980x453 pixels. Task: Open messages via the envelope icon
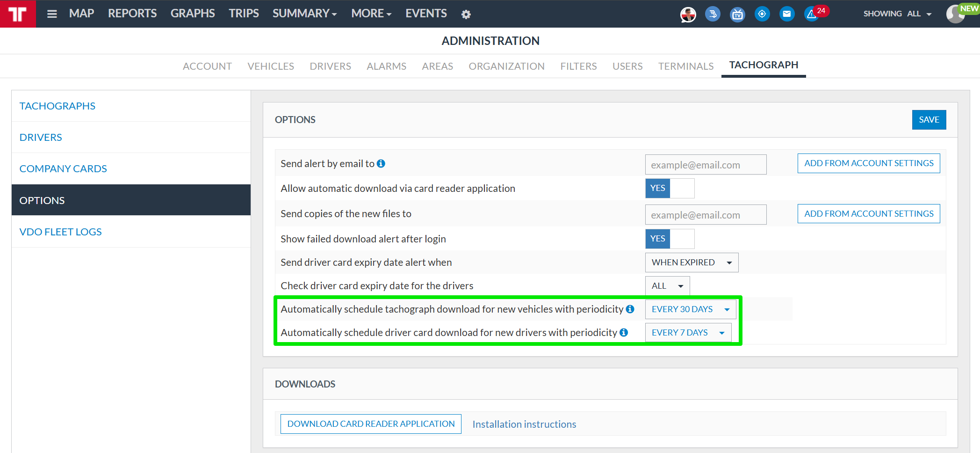click(x=787, y=14)
